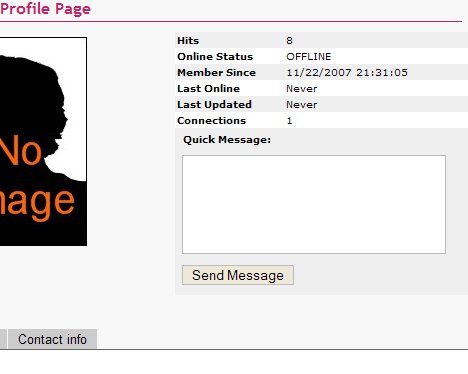Viewport: 468px width, 374px height.
Task: Click the Quick Message: label
Action: coord(227,140)
